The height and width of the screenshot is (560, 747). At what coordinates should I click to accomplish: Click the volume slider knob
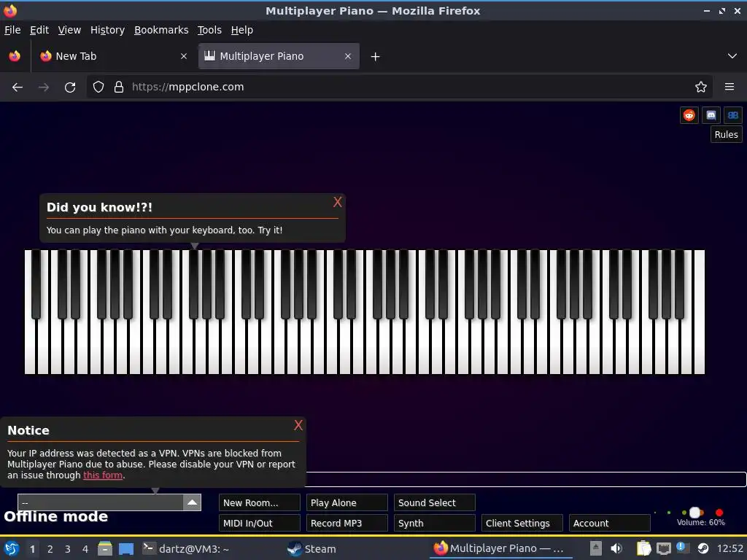coord(695,513)
